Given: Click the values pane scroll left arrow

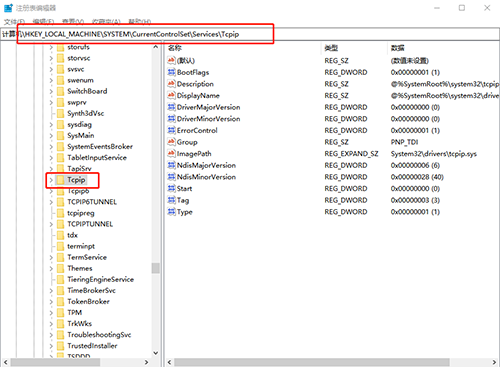Looking at the screenshot, I should coord(169,362).
